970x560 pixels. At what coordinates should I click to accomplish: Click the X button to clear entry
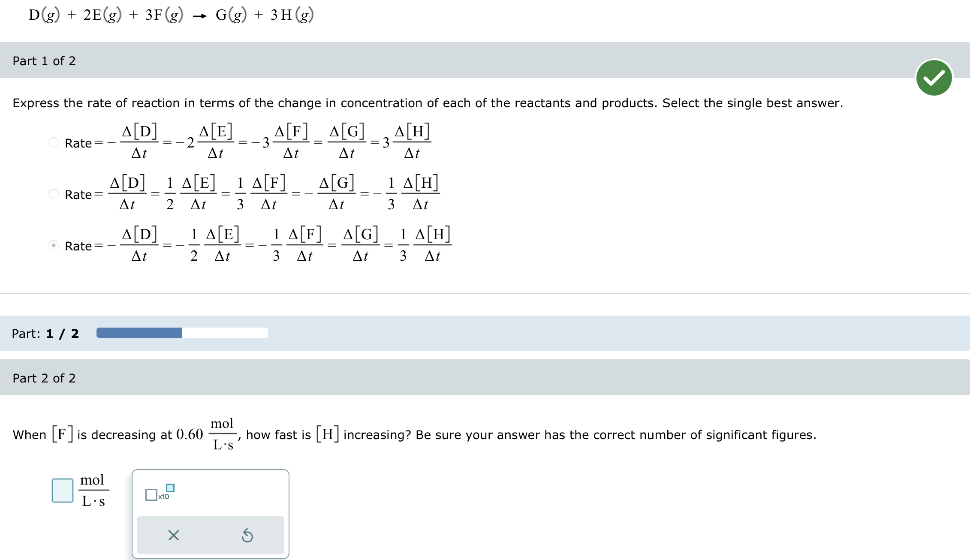(x=173, y=535)
